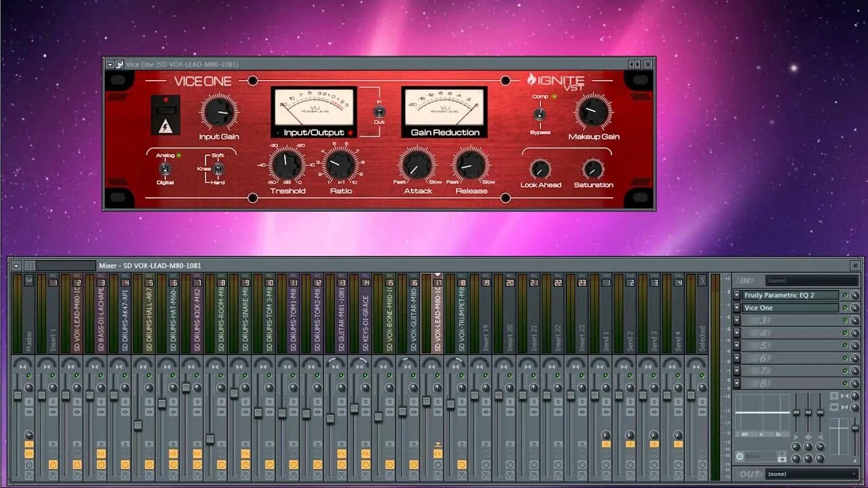
Task: Click the FX icon on SD GUITAR-M81-1081 track
Action: point(342,453)
